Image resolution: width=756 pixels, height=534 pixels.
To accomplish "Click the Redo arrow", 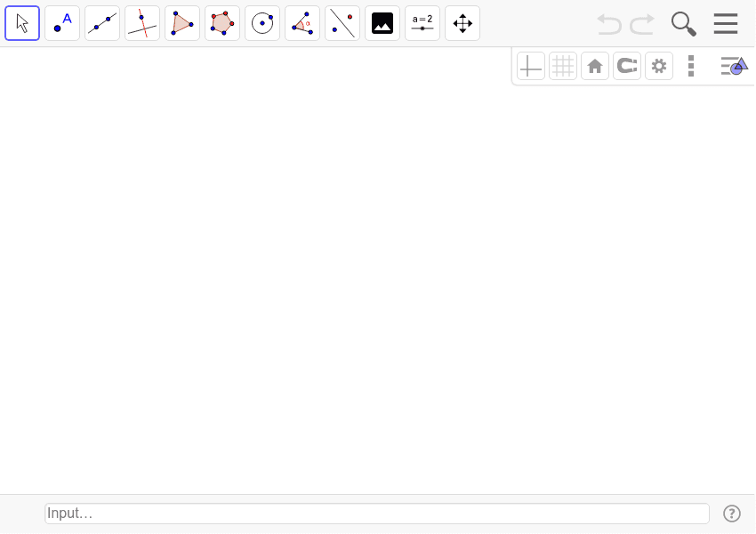I will point(642,24).
